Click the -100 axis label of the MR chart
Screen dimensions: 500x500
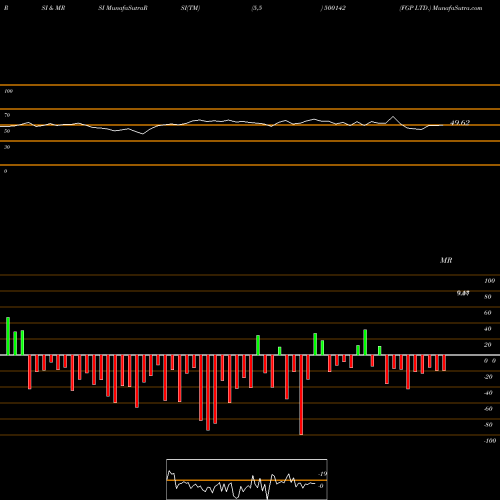coord(490,441)
